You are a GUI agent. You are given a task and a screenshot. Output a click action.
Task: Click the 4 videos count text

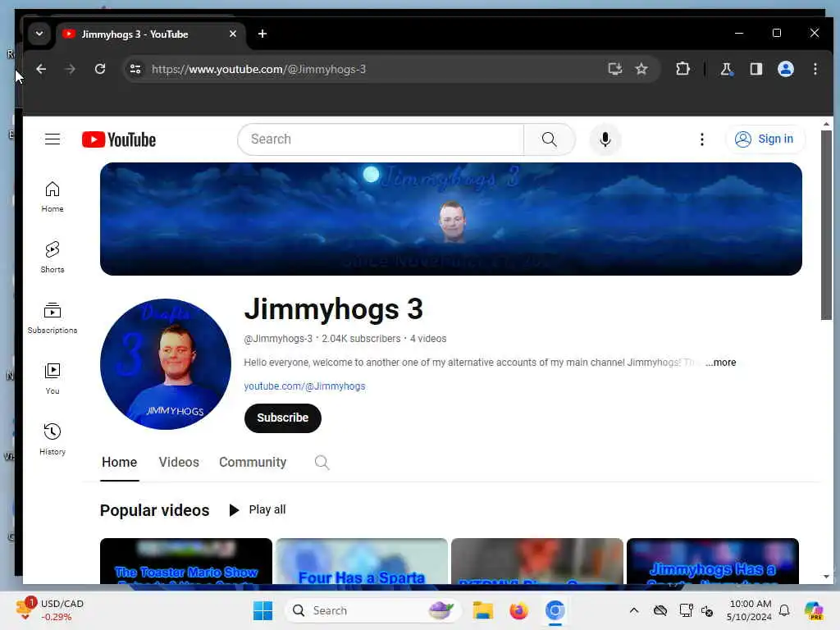click(x=428, y=339)
